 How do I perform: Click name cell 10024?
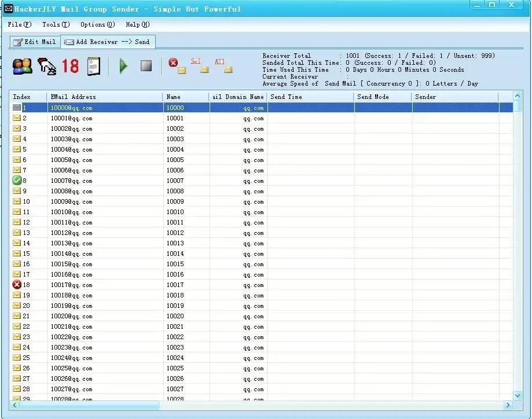(175, 358)
